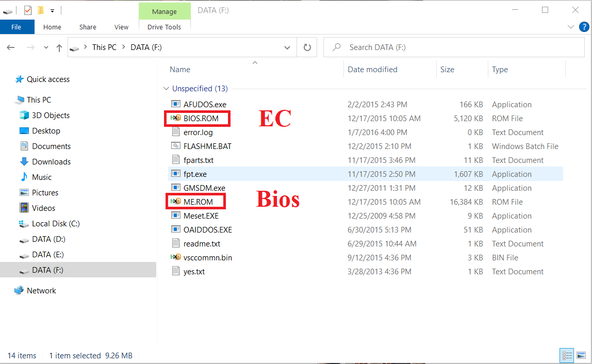Click the Search DATA (F:) field
Image resolution: width=592 pixels, height=364 pixels.
(x=454, y=47)
